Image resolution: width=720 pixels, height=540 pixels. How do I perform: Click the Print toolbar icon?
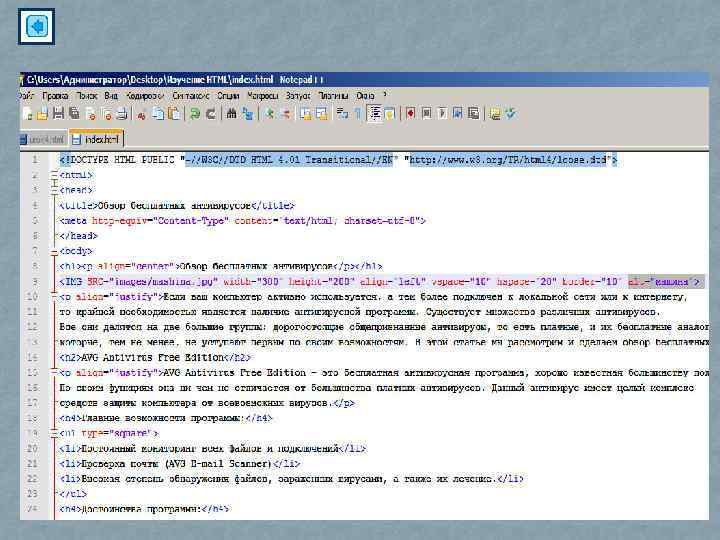(x=121, y=113)
